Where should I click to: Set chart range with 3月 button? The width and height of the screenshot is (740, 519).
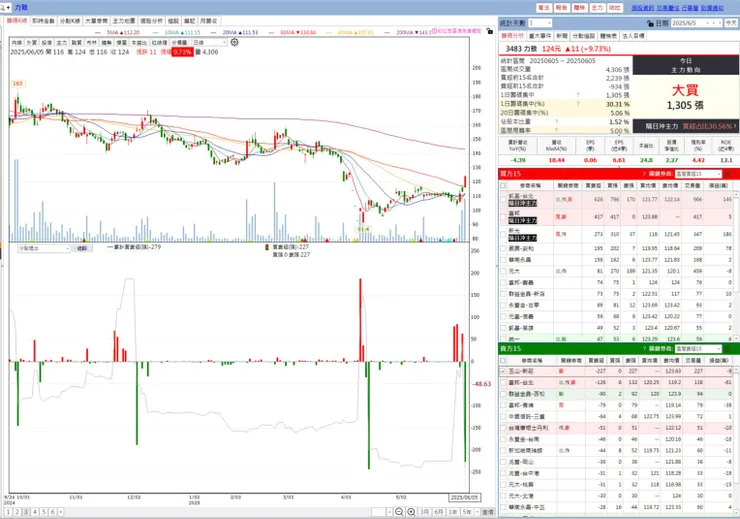[x=424, y=512]
